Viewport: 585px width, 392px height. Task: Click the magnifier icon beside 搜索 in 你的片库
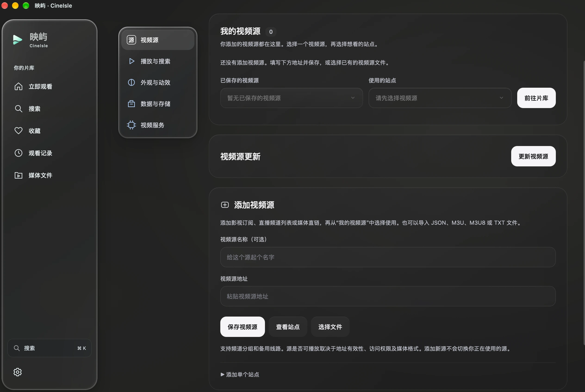point(19,109)
